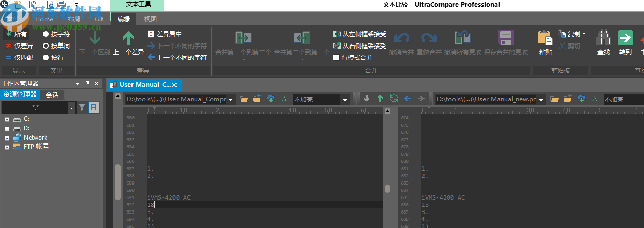Switch to 资源管理器 panel tab
This screenshot has width=644, height=228.
20,95
